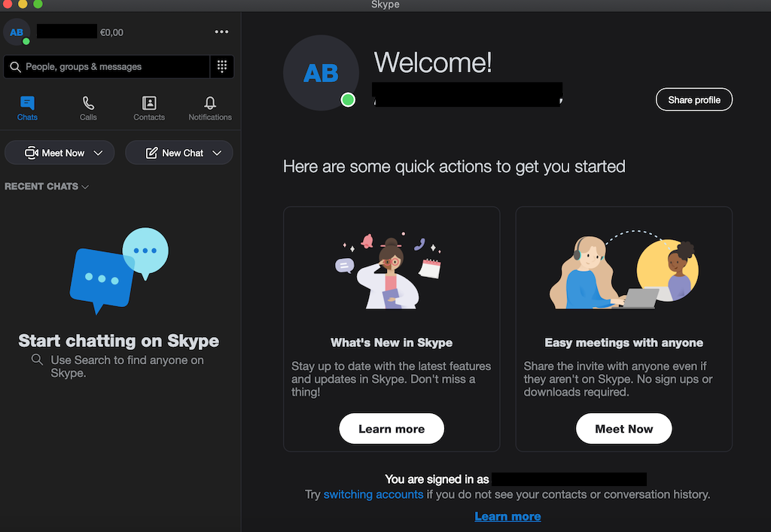Click the €0,00 Skype credit balance
Screen dimensions: 771x532
coord(111,32)
